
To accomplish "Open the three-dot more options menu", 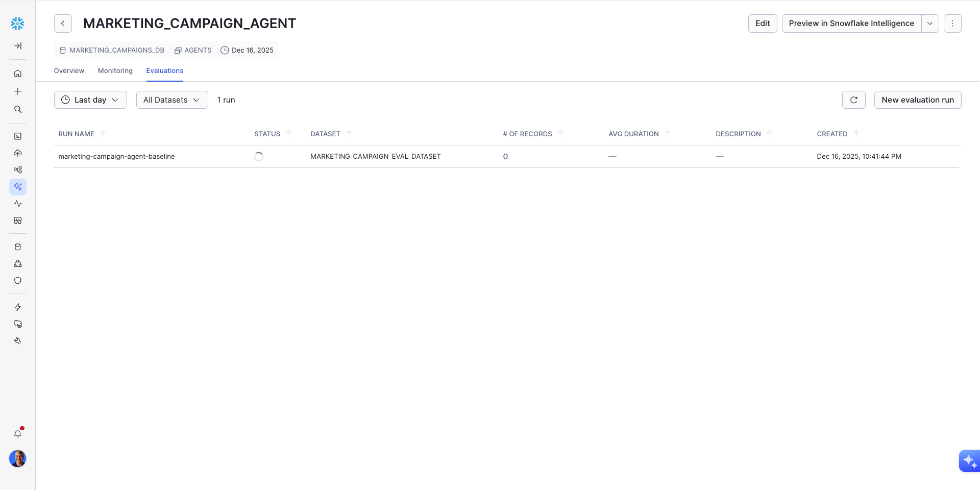I will pyautogui.click(x=952, y=23).
